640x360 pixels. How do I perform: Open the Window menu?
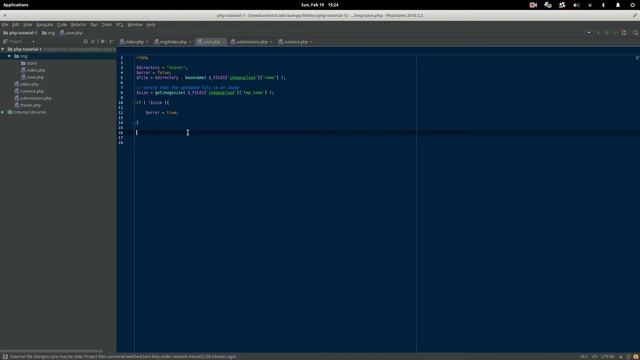[x=135, y=25]
